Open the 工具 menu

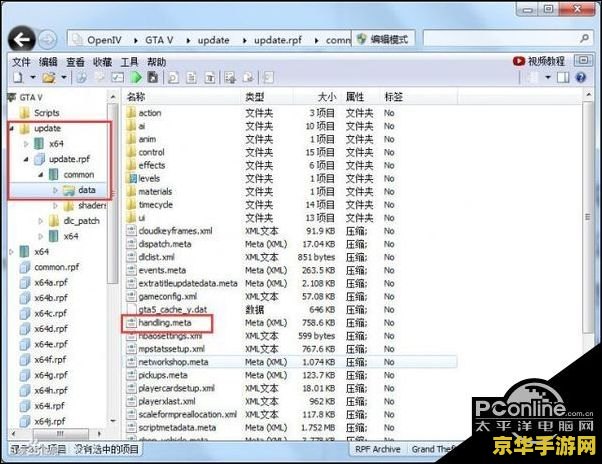click(129, 62)
